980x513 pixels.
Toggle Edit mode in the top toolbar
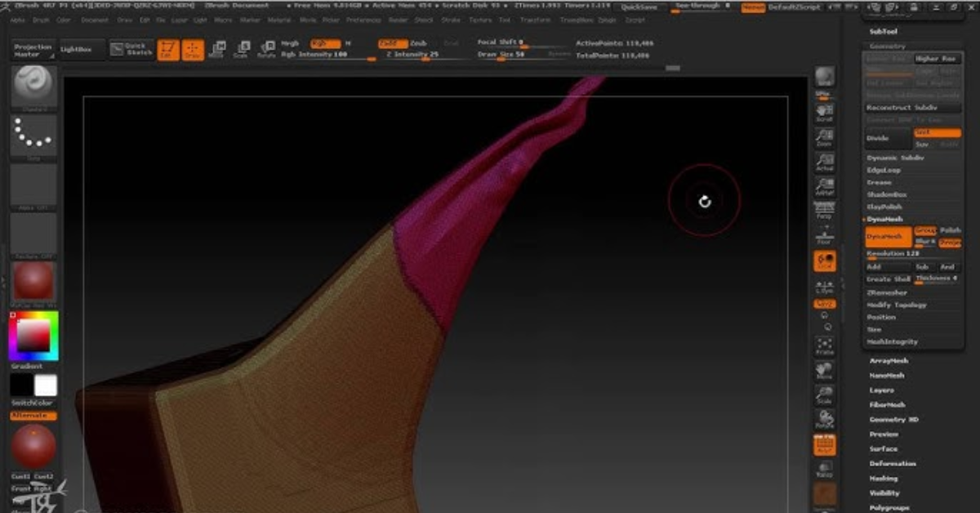(x=168, y=51)
